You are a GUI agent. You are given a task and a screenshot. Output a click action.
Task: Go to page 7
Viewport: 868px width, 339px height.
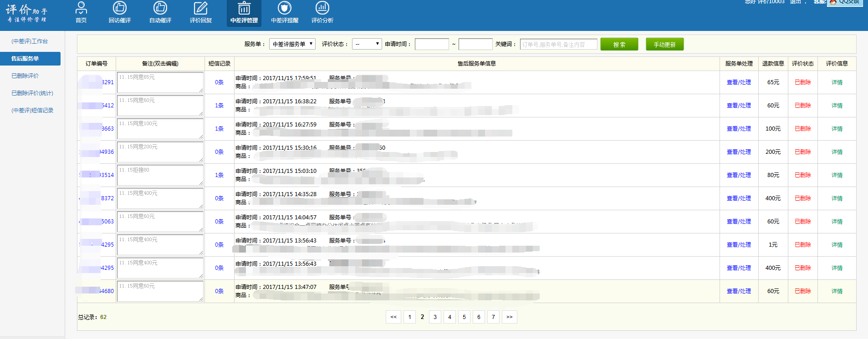(494, 317)
